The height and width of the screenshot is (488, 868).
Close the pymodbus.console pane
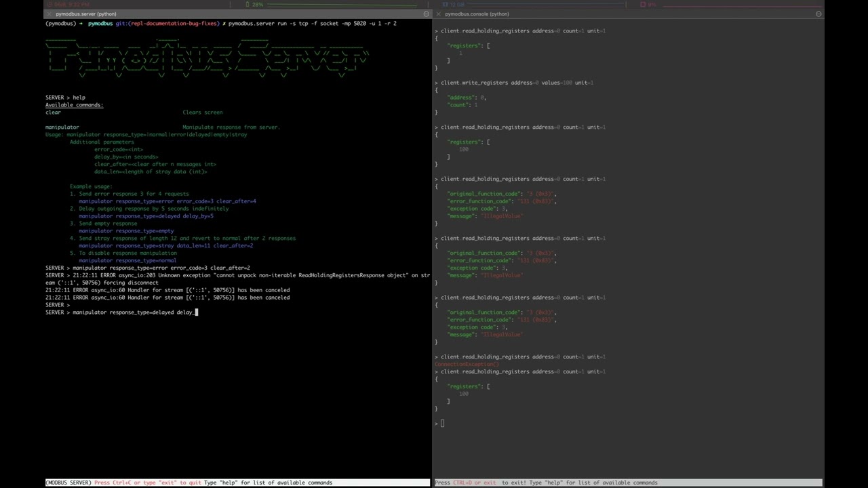[439, 14]
